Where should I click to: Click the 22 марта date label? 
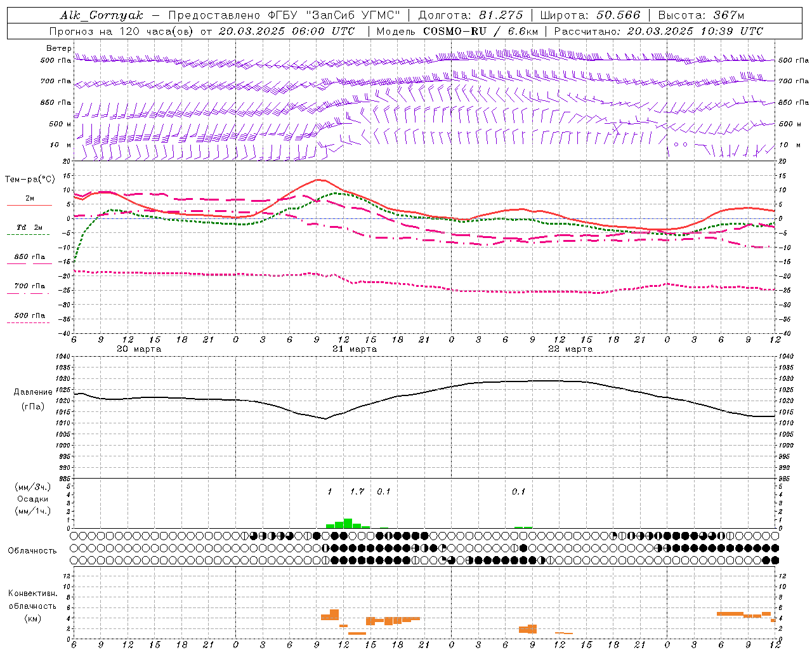click(x=570, y=349)
